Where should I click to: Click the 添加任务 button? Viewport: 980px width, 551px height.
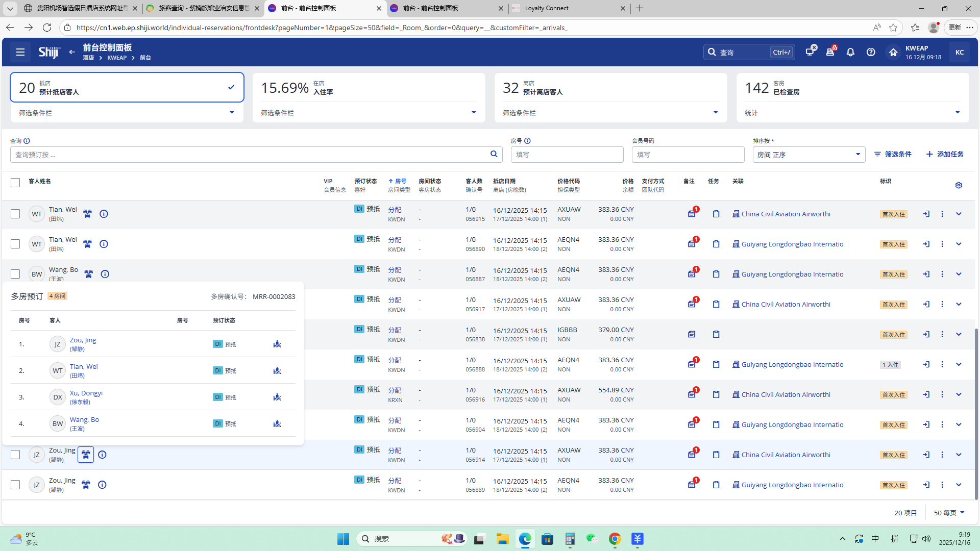click(945, 154)
